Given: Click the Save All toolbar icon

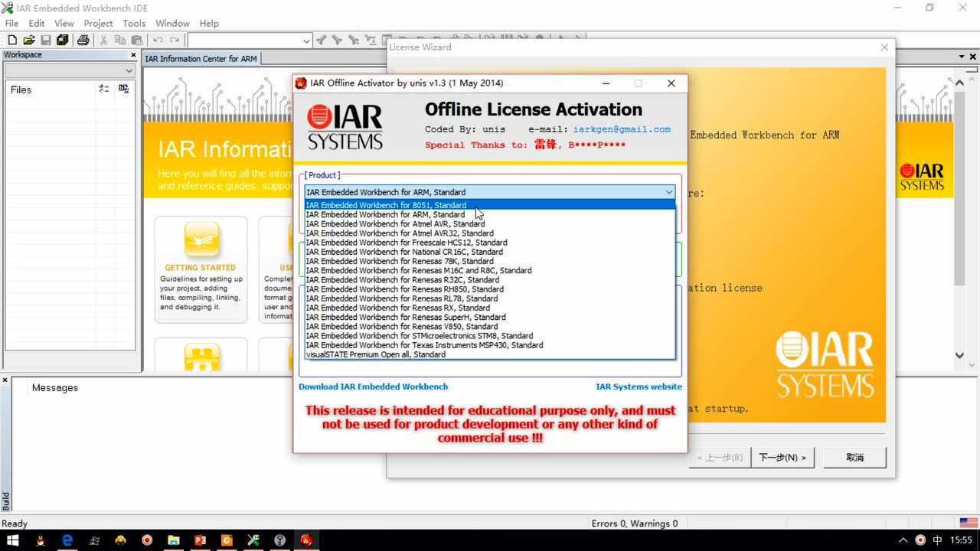Looking at the screenshot, I should pos(63,40).
